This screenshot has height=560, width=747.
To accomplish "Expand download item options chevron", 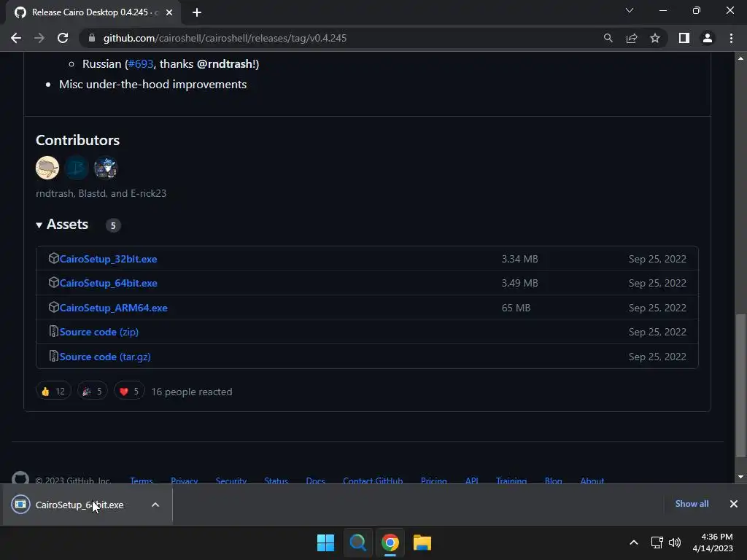I will tap(155, 505).
